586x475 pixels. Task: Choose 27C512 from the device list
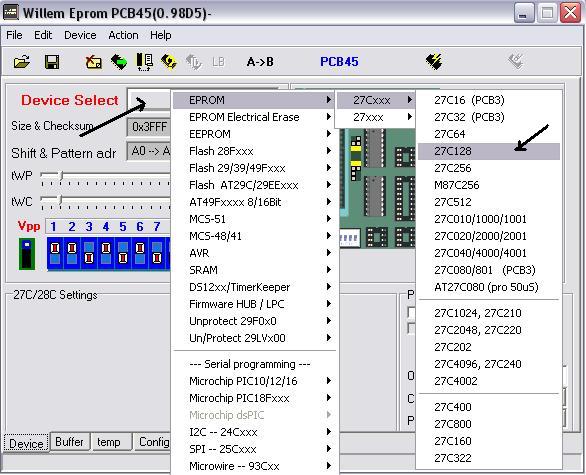point(488,202)
